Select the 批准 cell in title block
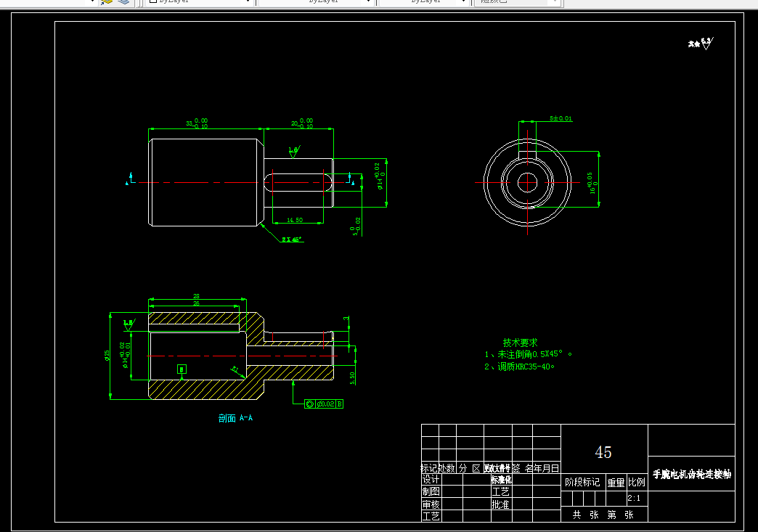 pyautogui.click(x=500, y=504)
